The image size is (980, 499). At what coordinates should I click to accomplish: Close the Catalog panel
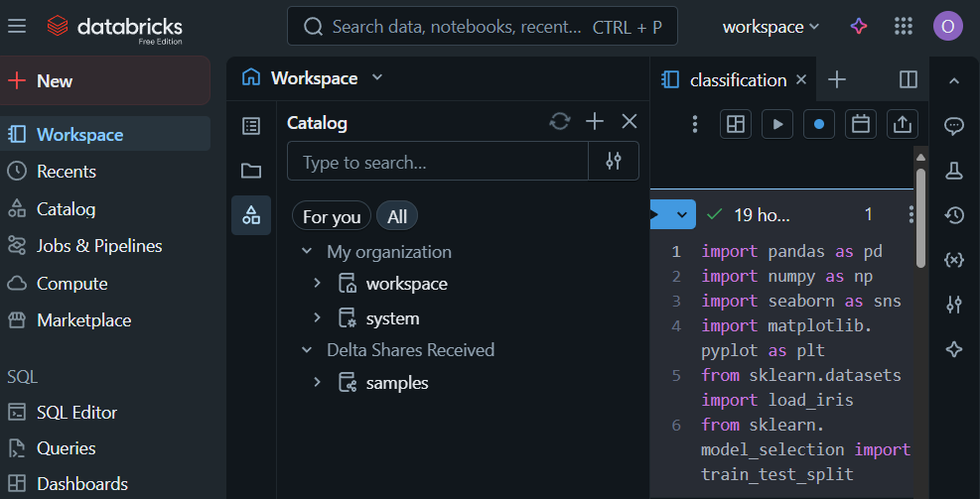(630, 121)
